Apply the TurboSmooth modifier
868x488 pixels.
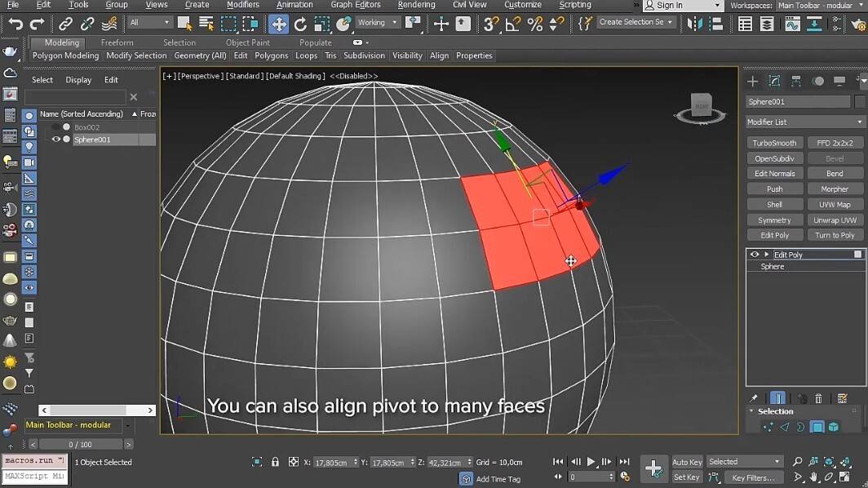coord(774,142)
